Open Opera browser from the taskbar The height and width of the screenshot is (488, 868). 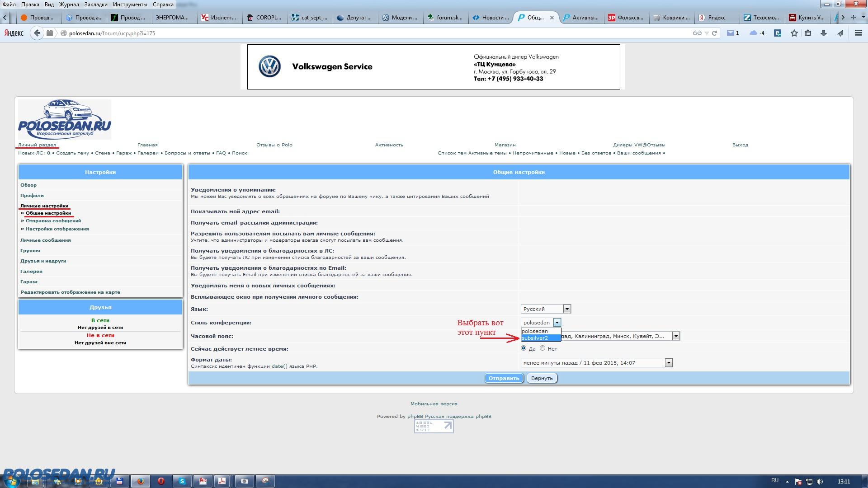pos(161,481)
